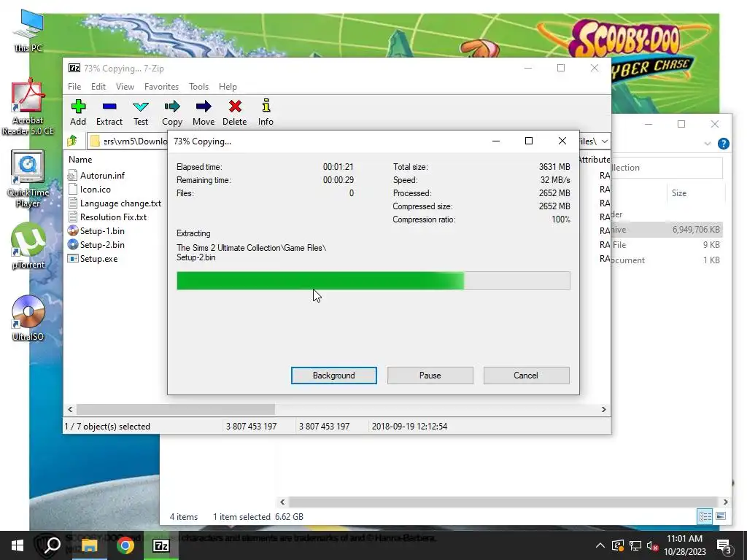Viewport: 747px width, 560px height.
Task: Open File Explorer from the taskbar
Action: (88, 545)
